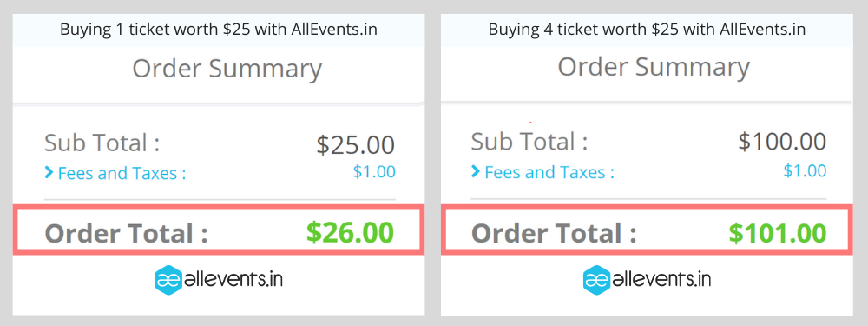Click the $25.00 sub total value
Viewport: 868px width, 326px height.
tap(355, 145)
